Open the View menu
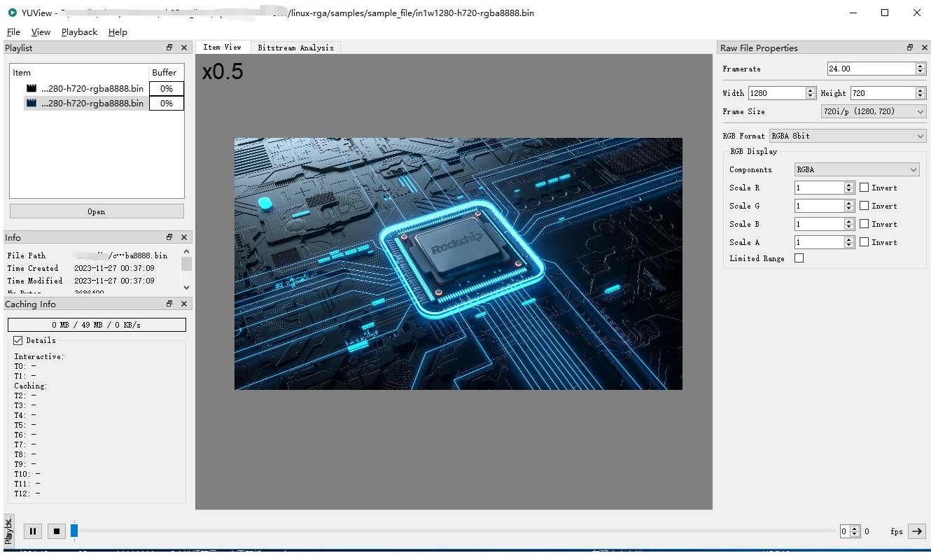This screenshot has height=560, width=931. tap(41, 31)
